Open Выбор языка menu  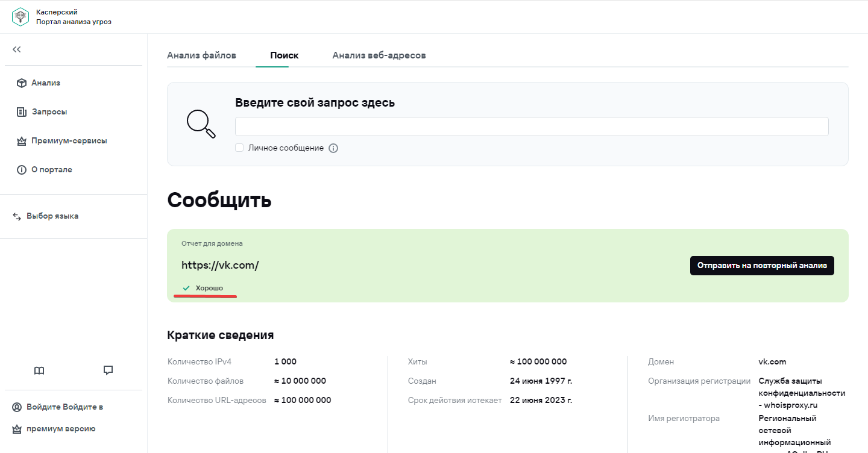pos(52,216)
